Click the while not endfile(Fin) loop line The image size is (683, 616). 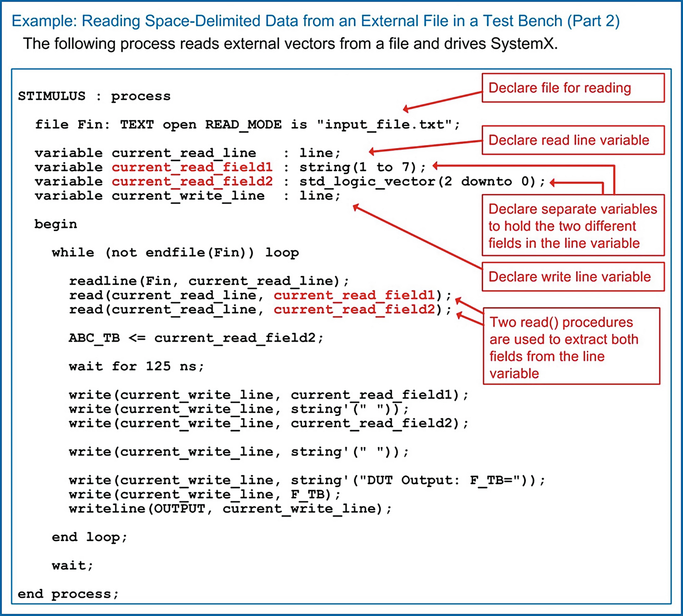point(175,252)
